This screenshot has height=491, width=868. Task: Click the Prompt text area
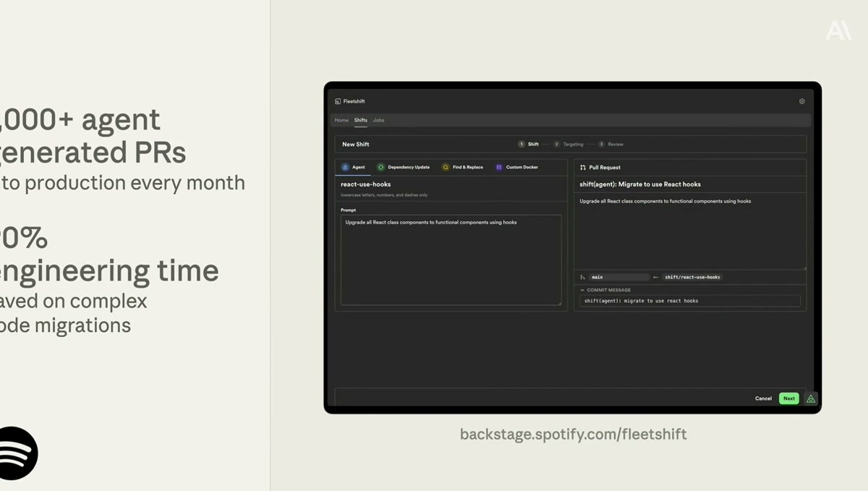pos(451,260)
